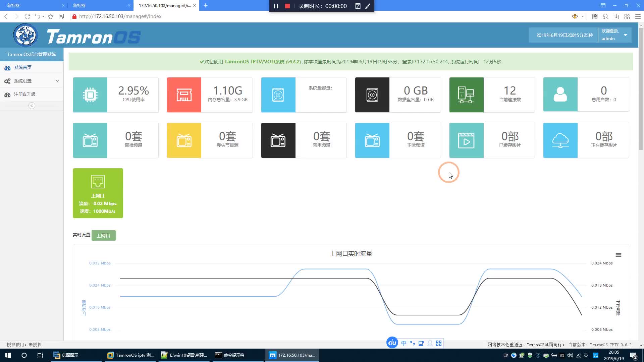
Task: Click the 直播频道 TV icon
Action: tap(90, 140)
